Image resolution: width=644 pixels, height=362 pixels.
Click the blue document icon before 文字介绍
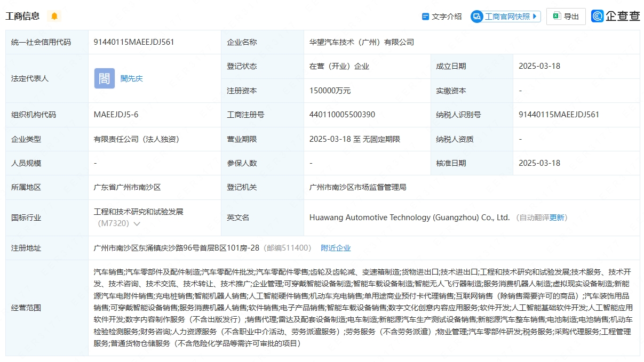click(425, 16)
